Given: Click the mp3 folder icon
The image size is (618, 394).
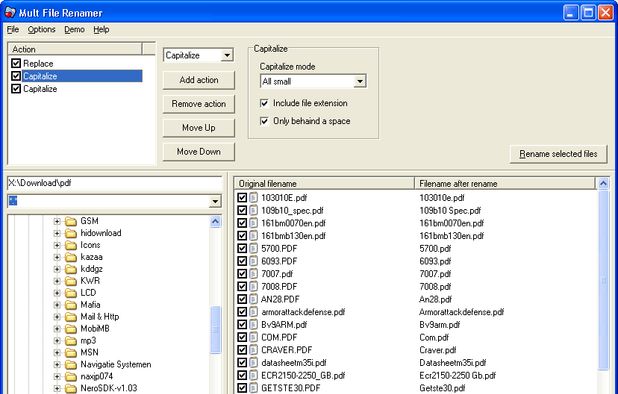Looking at the screenshot, I should [71, 341].
